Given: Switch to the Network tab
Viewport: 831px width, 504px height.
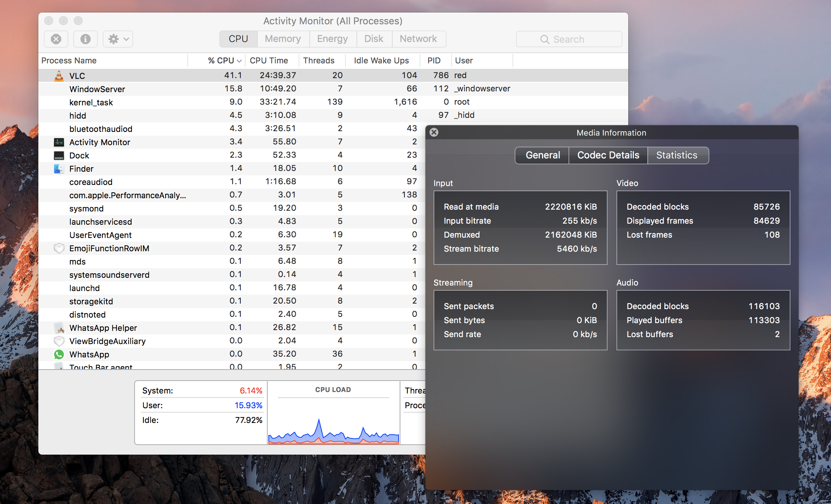Looking at the screenshot, I should coord(418,39).
